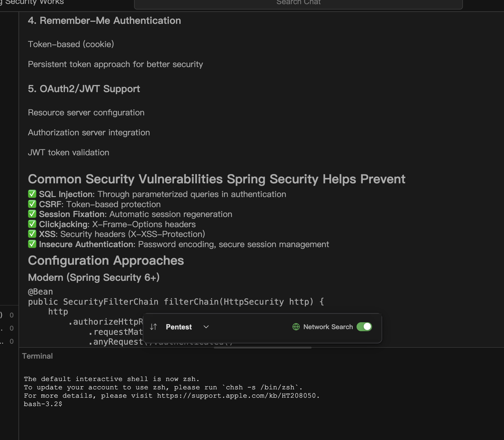
Task: Click the checkmark icon beside Session Fixation
Action: pos(32,214)
